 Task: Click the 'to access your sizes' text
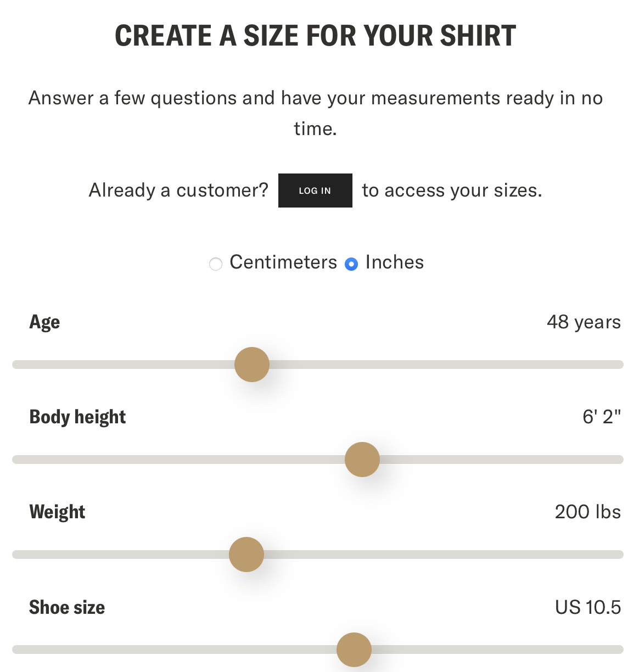(452, 191)
